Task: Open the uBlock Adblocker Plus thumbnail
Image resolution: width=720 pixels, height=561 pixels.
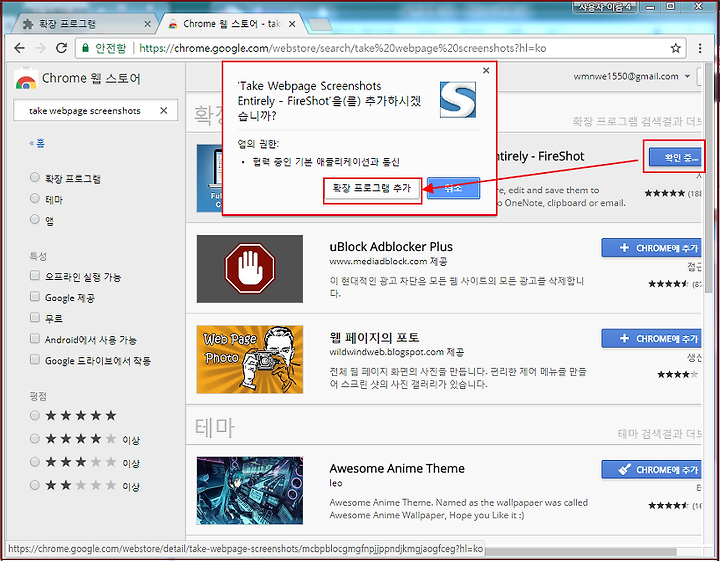Action: tap(250, 269)
